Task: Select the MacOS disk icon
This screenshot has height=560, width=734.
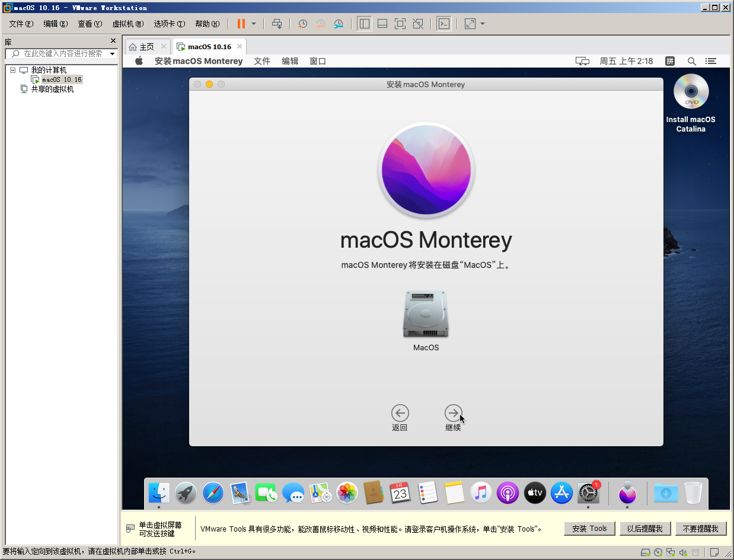Action: pyautogui.click(x=426, y=314)
